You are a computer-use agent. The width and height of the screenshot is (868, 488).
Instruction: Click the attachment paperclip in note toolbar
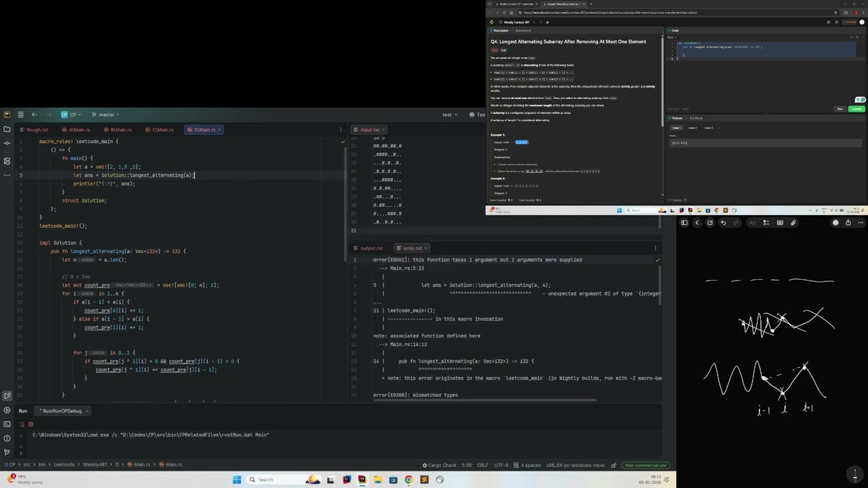coord(793,223)
